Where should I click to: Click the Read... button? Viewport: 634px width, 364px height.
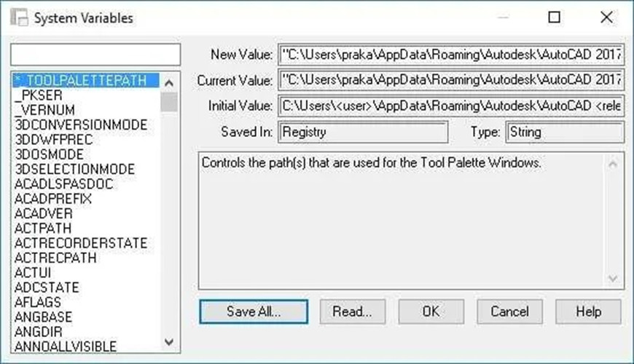click(x=352, y=312)
